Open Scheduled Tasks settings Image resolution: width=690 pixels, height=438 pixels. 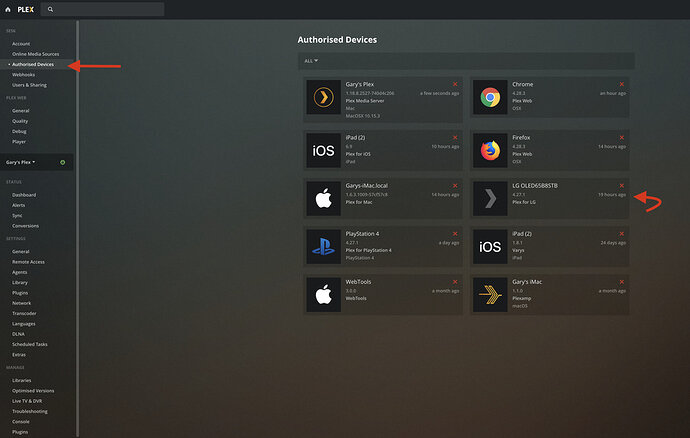pyautogui.click(x=30, y=344)
